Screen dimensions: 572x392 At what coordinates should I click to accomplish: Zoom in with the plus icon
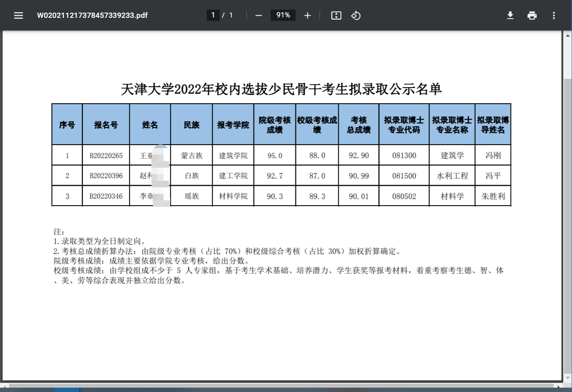(307, 16)
